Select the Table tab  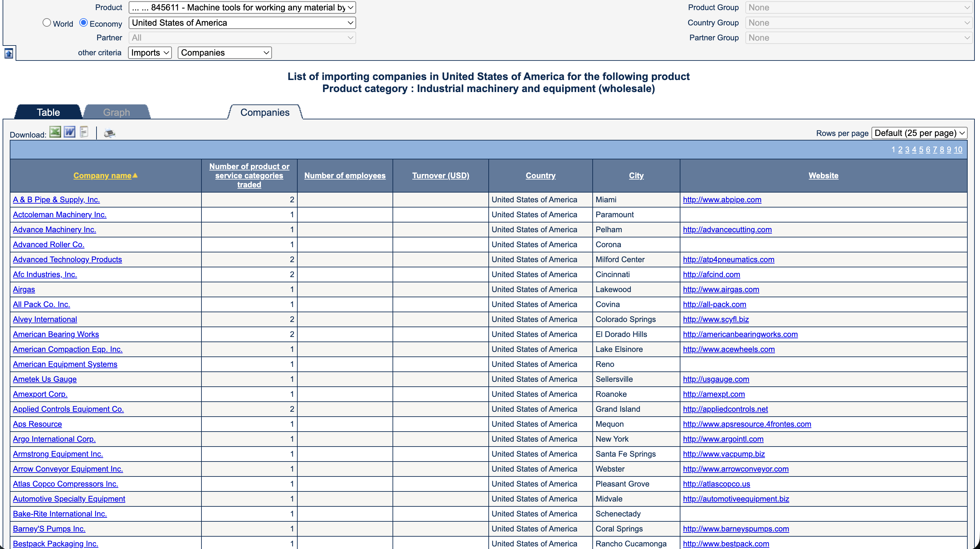click(x=48, y=112)
